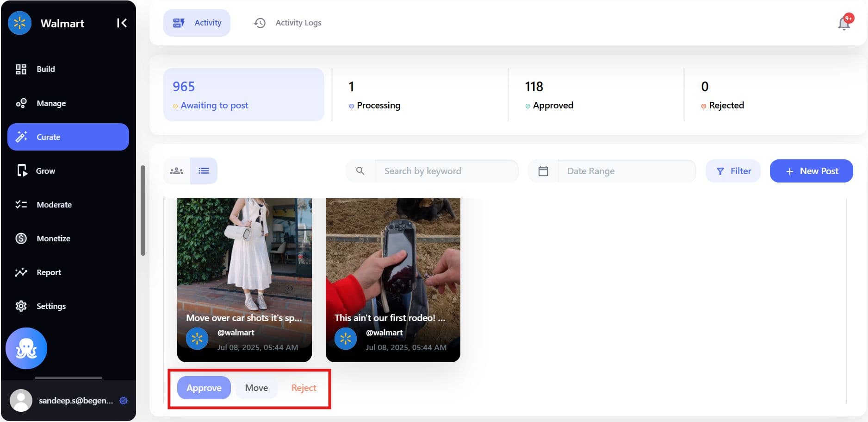This screenshot has height=422, width=868.
Task: Switch to list view
Action: (204, 171)
